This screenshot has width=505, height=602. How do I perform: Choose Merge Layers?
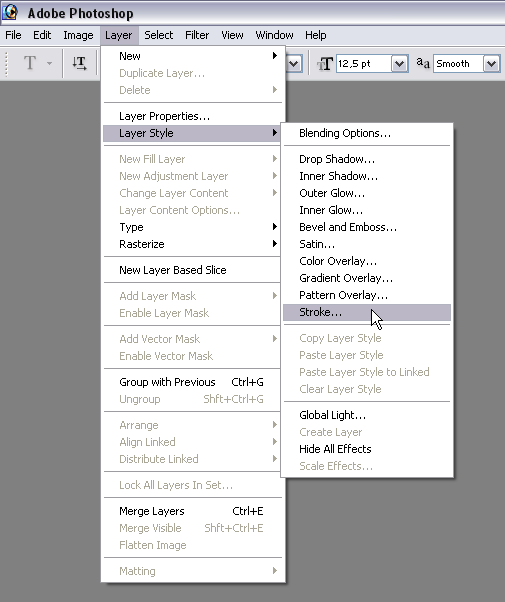point(192,511)
